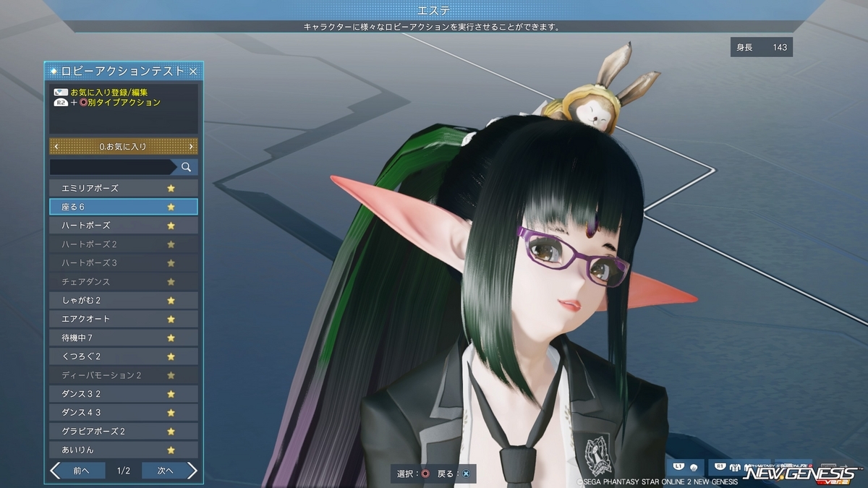Close the ロビーアクションテスト panel
Image resolution: width=868 pixels, height=488 pixels.
coord(193,71)
